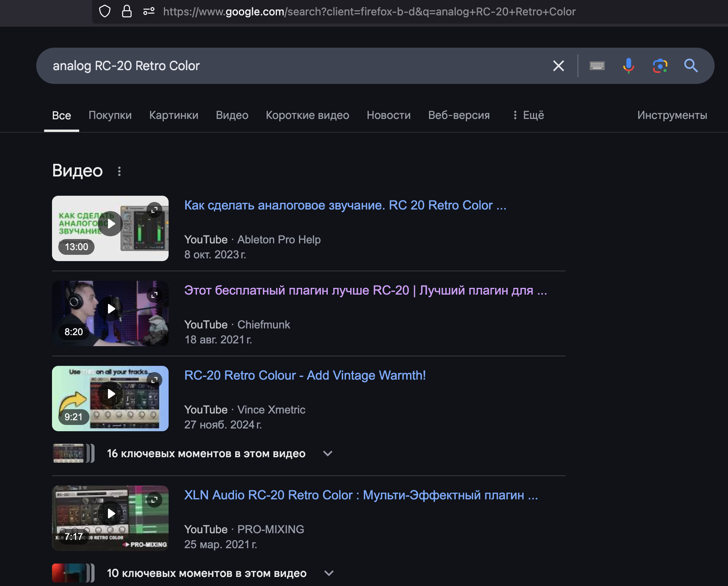This screenshot has width=728, height=586.
Task: Open the Видео section options menu
Action: 119,171
